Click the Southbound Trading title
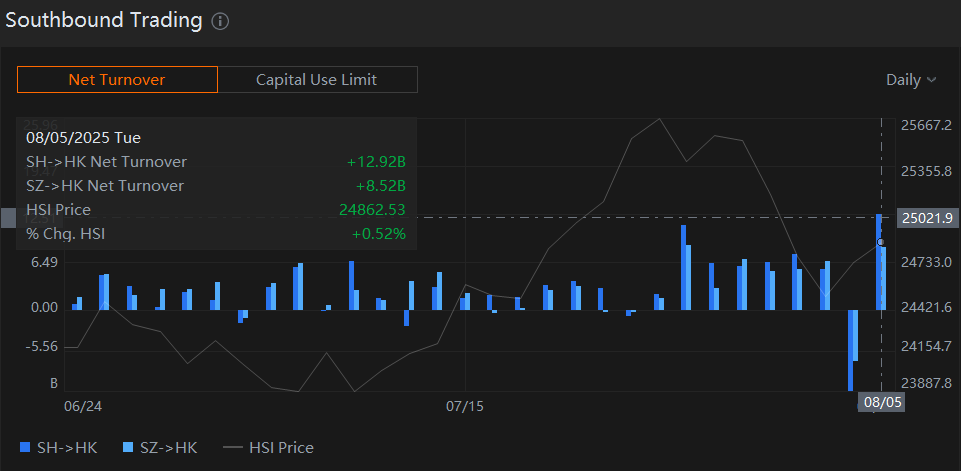 click(x=104, y=20)
